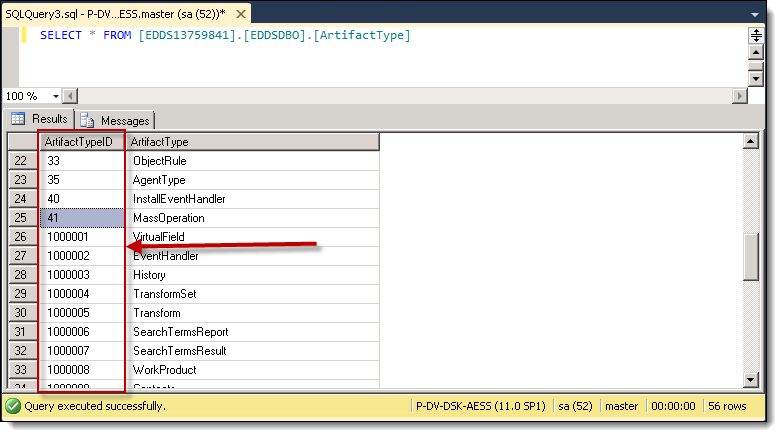Click the cell 1000007
Image resolution: width=782 pixels, height=437 pixels.
click(x=82, y=350)
